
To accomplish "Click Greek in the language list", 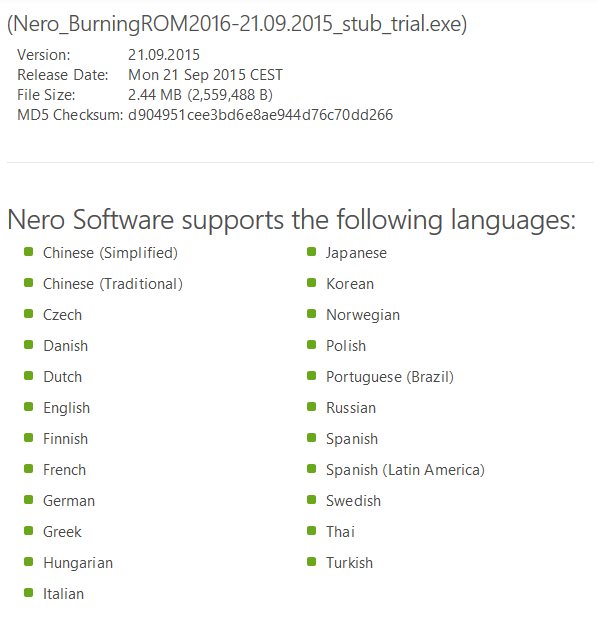I will pos(62,532).
